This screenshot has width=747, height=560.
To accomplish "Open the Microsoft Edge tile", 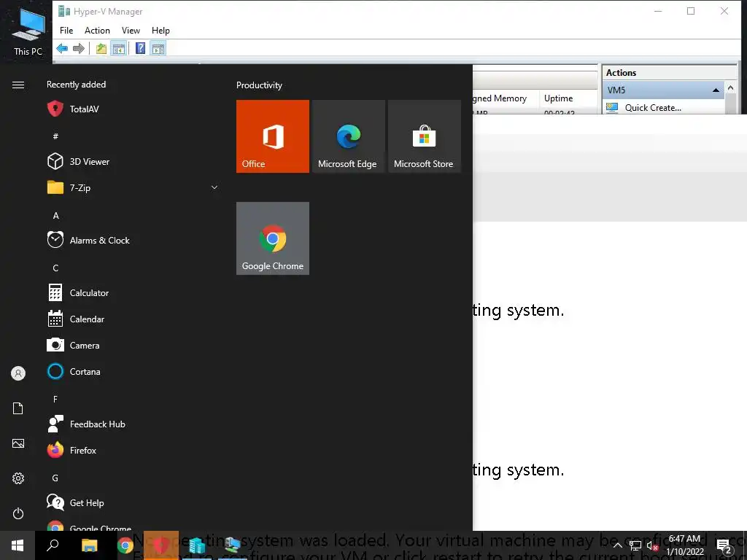I will point(348,136).
